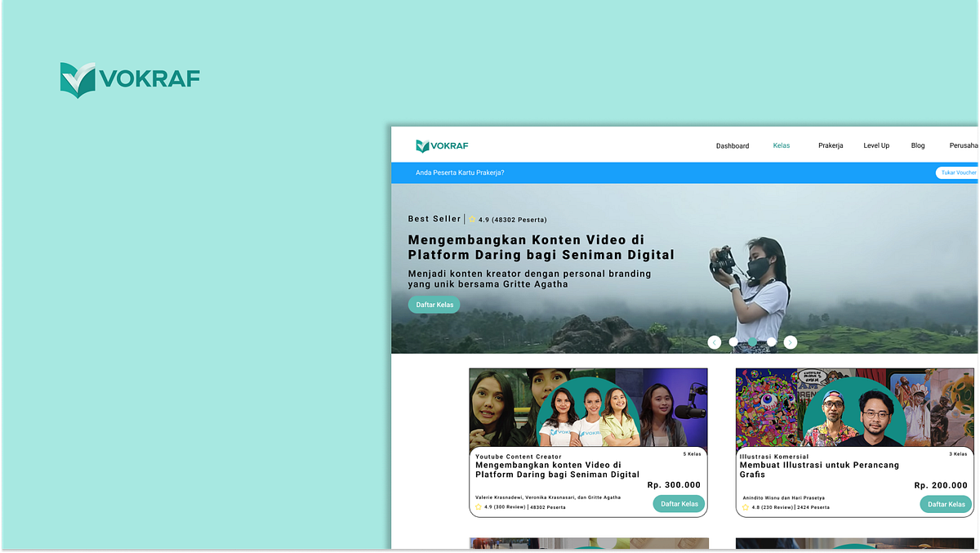Open the Blog page
This screenshot has height=553, width=980.
(917, 145)
